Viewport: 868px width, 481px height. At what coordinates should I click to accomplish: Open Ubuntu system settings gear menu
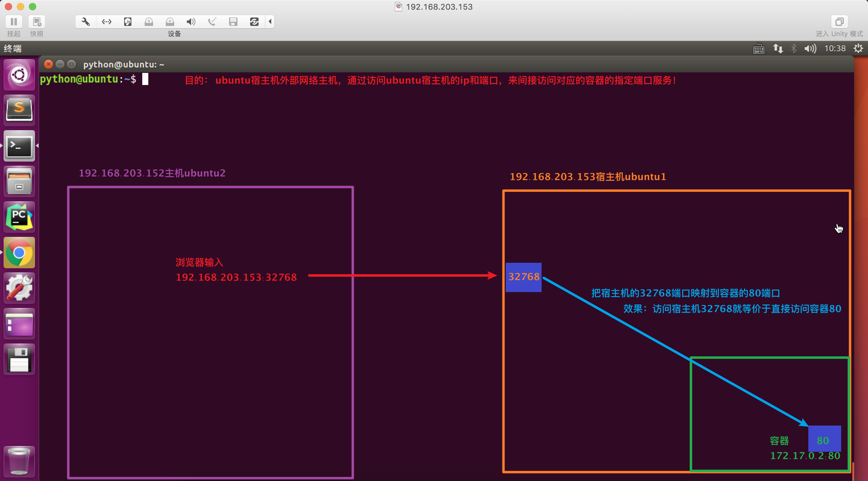pyautogui.click(x=858, y=49)
